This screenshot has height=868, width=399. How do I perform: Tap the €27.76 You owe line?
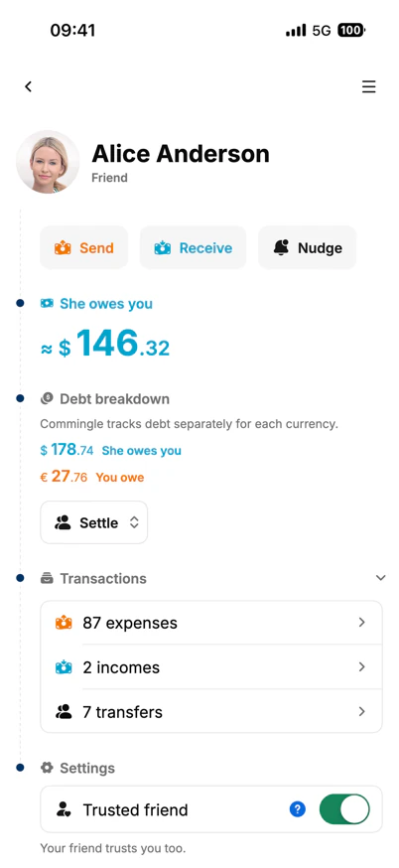click(92, 477)
